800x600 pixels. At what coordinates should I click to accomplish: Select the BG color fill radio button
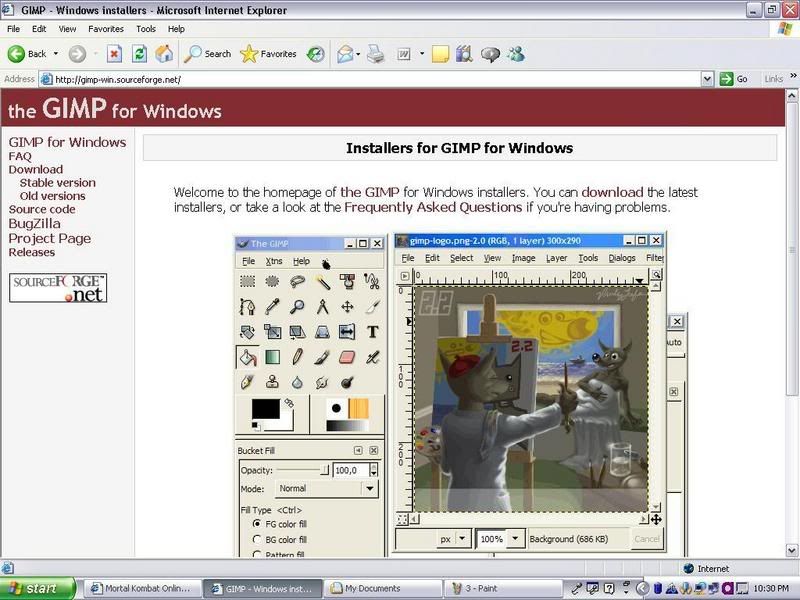coord(257,539)
